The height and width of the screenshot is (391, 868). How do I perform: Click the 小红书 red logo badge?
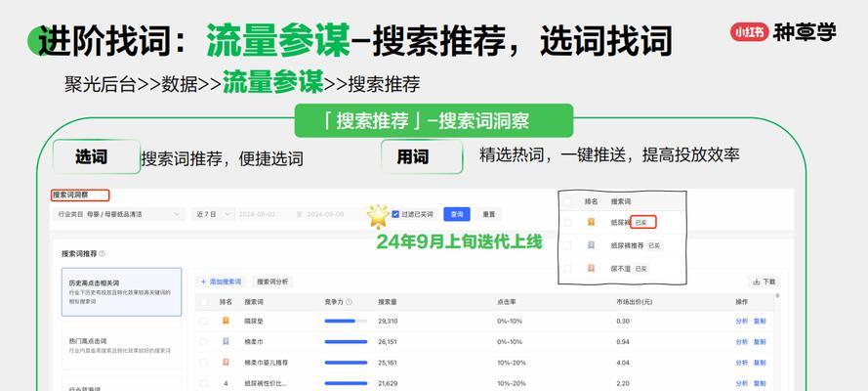point(750,32)
